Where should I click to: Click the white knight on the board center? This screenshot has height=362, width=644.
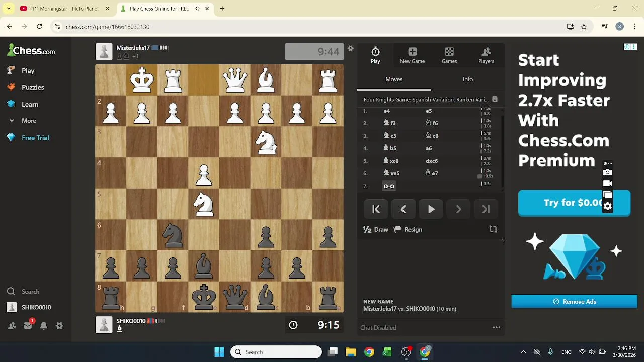point(204,204)
